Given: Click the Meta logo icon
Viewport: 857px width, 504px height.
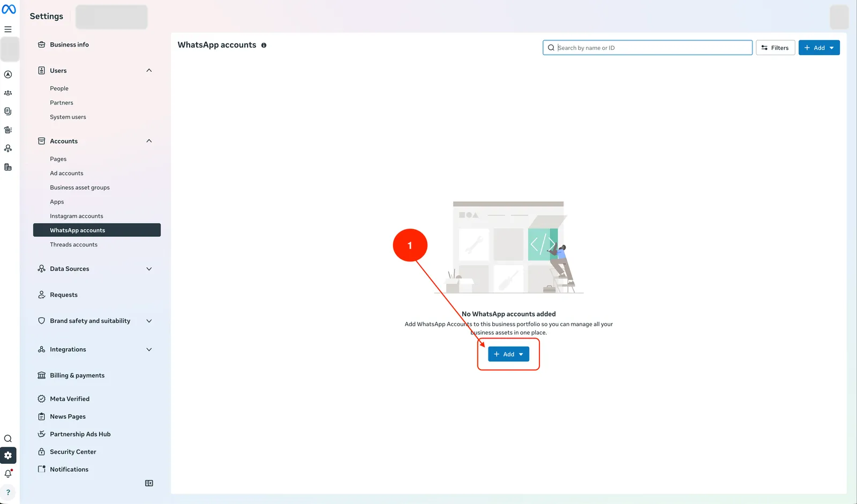Looking at the screenshot, I should 9,9.
